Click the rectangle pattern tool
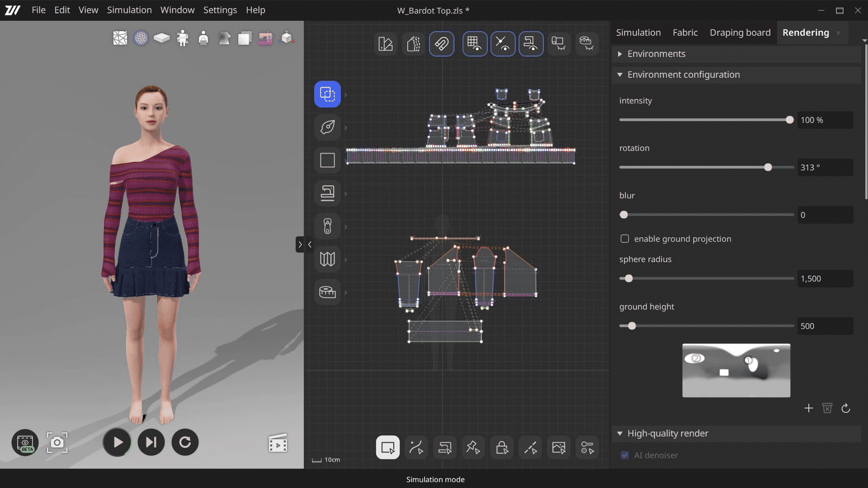This screenshot has height=488, width=868. coord(327,160)
